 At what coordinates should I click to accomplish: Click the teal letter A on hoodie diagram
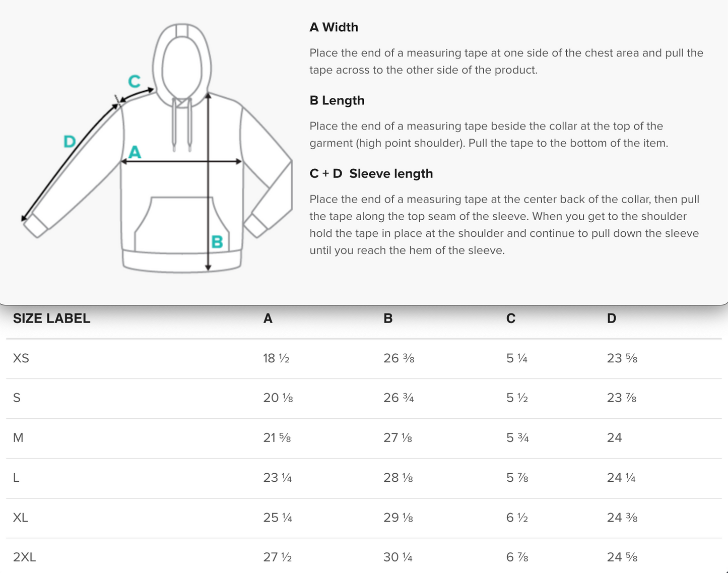coord(135,152)
